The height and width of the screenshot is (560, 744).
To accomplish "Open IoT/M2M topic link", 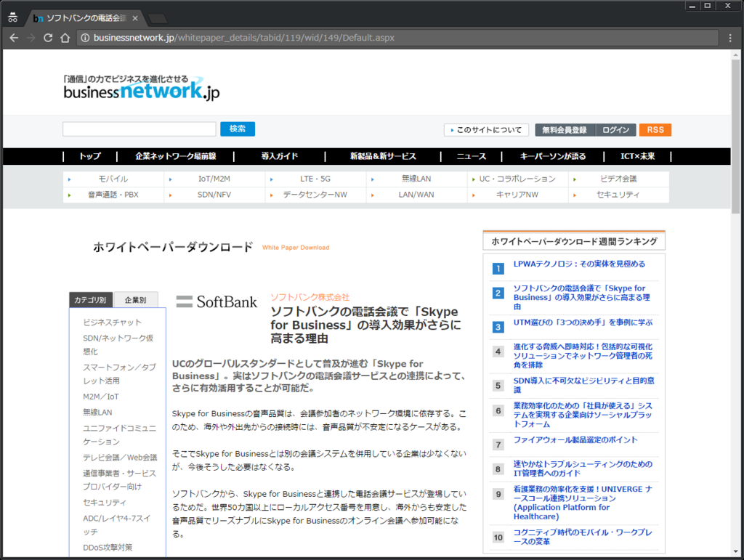I will [214, 179].
